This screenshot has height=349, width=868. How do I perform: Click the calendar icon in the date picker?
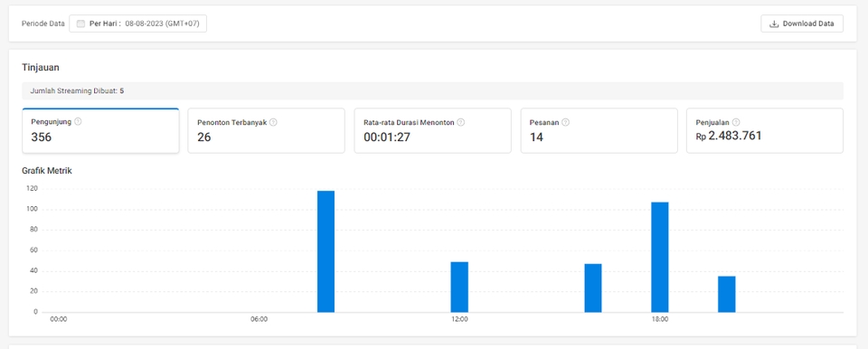[x=80, y=24]
